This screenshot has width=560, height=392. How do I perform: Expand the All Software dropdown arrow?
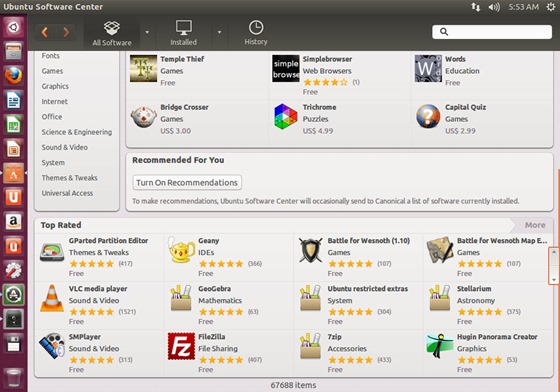147,32
